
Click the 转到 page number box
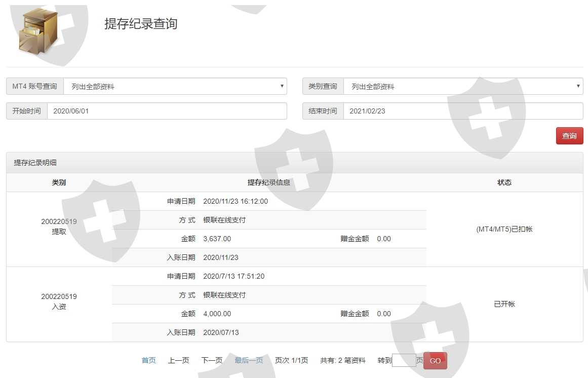[404, 360]
